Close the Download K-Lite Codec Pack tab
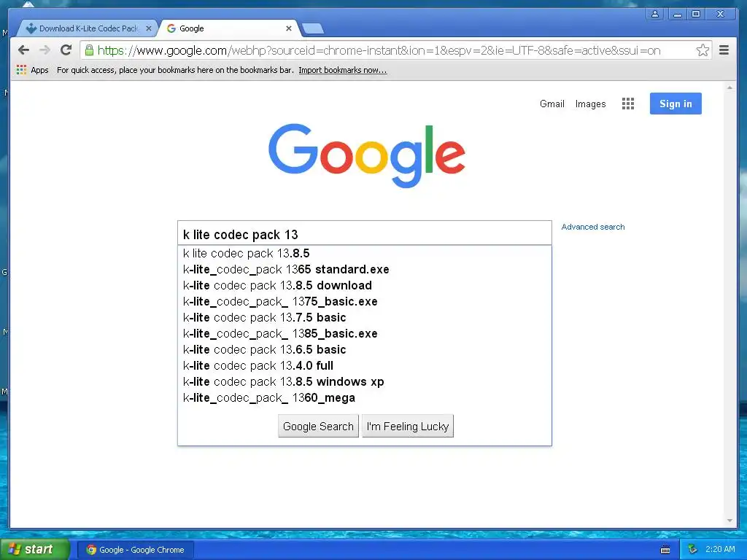 [149, 28]
